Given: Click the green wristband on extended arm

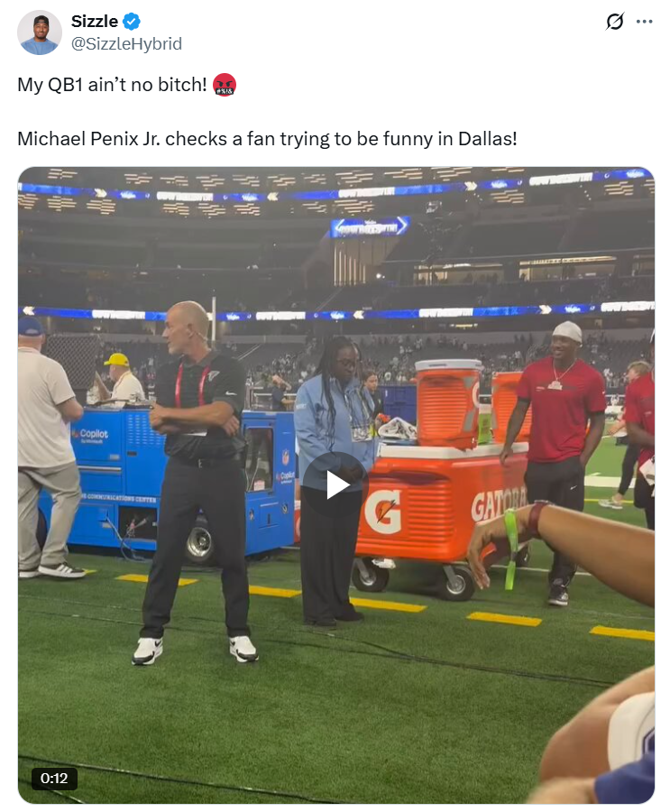Looking at the screenshot, I should click(x=510, y=549).
